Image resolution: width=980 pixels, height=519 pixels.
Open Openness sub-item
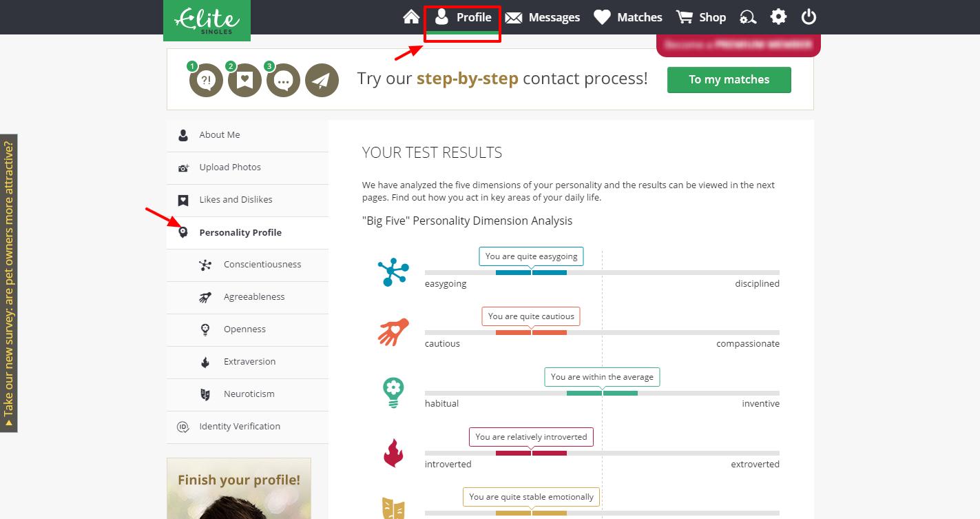[x=247, y=329]
